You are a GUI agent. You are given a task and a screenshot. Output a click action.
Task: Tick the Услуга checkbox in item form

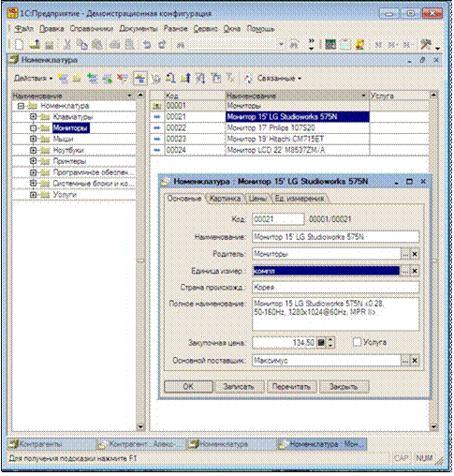(x=357, y=342)
